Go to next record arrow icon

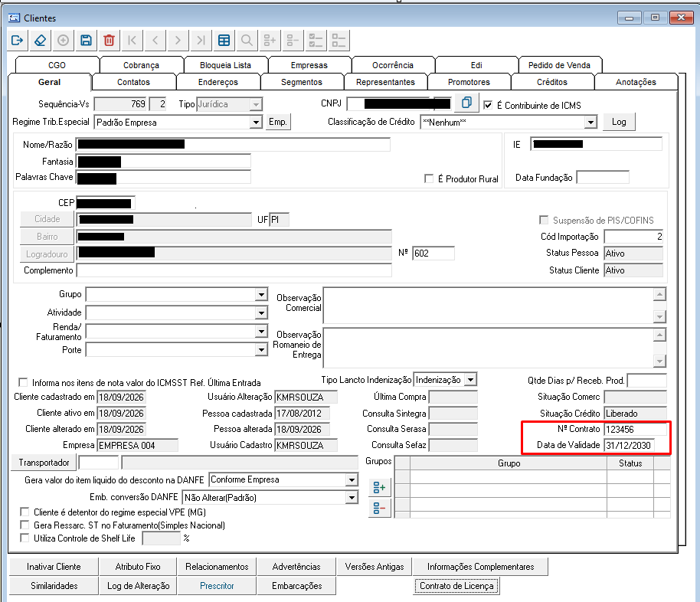(x=178, y=41)
